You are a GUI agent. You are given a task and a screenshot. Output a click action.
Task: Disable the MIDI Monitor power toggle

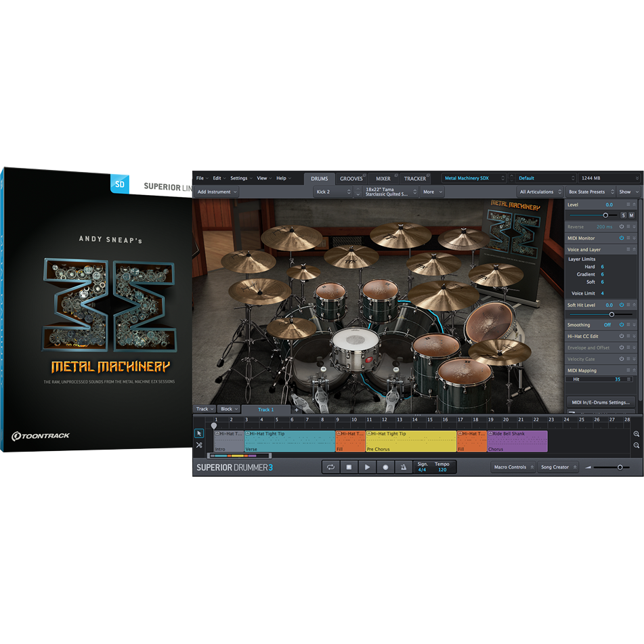[x=622, y=238]
